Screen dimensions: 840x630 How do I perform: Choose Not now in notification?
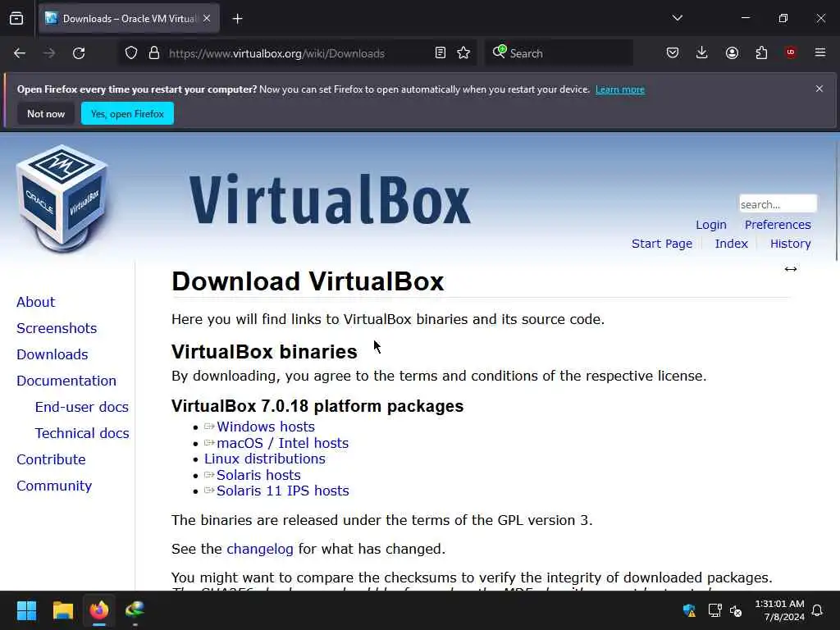tap(46, 113)
